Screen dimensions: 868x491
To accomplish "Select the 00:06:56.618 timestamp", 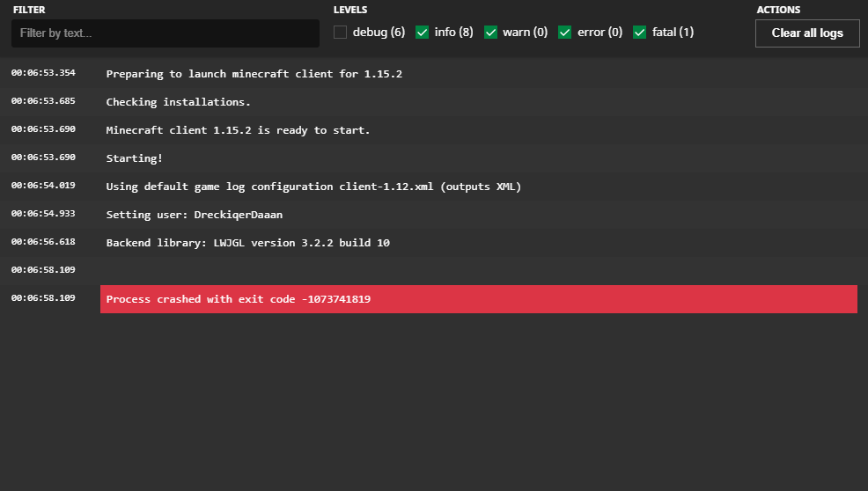I will (x=43, y=242).
